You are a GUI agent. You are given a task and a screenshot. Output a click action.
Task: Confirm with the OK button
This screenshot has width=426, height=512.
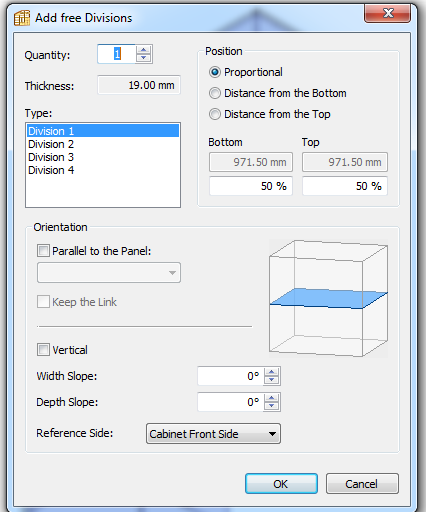[x=281, y=483]
